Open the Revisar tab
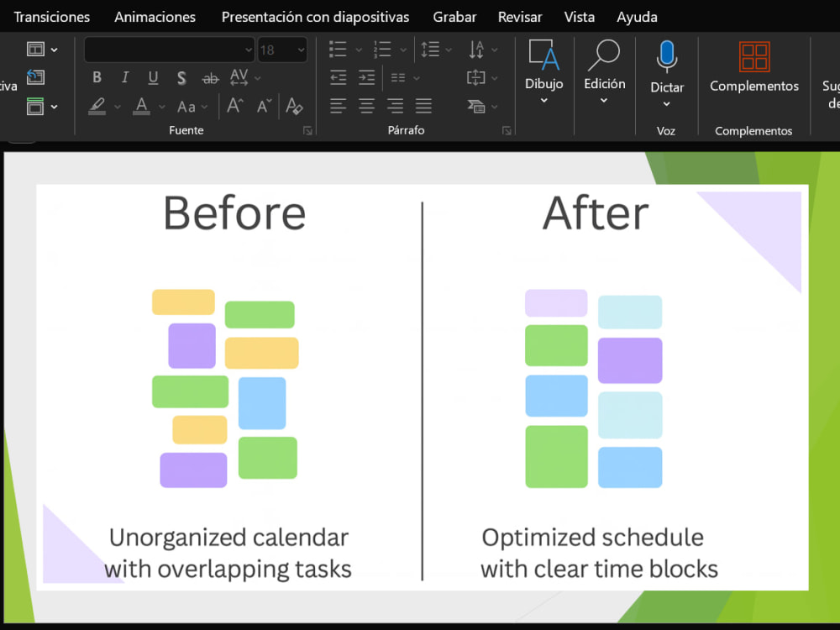Image resolution: width=840 pixels, height=630 pixels. point(520,17)
